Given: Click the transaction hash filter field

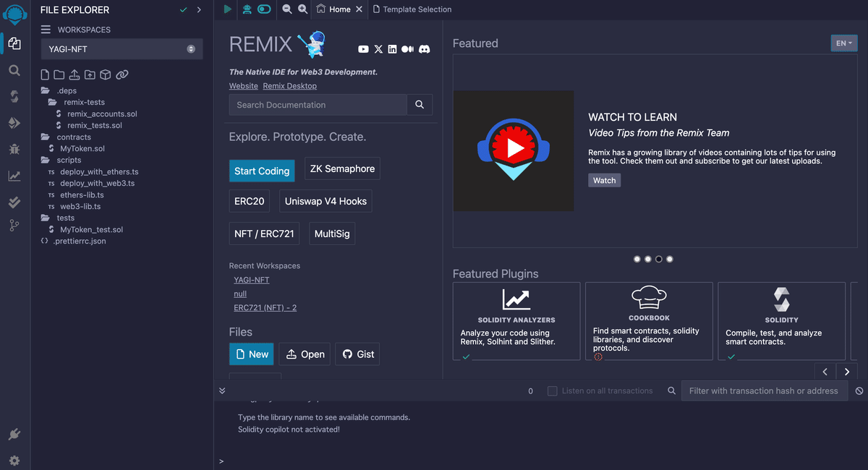Looking at the screenshot, I should tap(764, 390).
